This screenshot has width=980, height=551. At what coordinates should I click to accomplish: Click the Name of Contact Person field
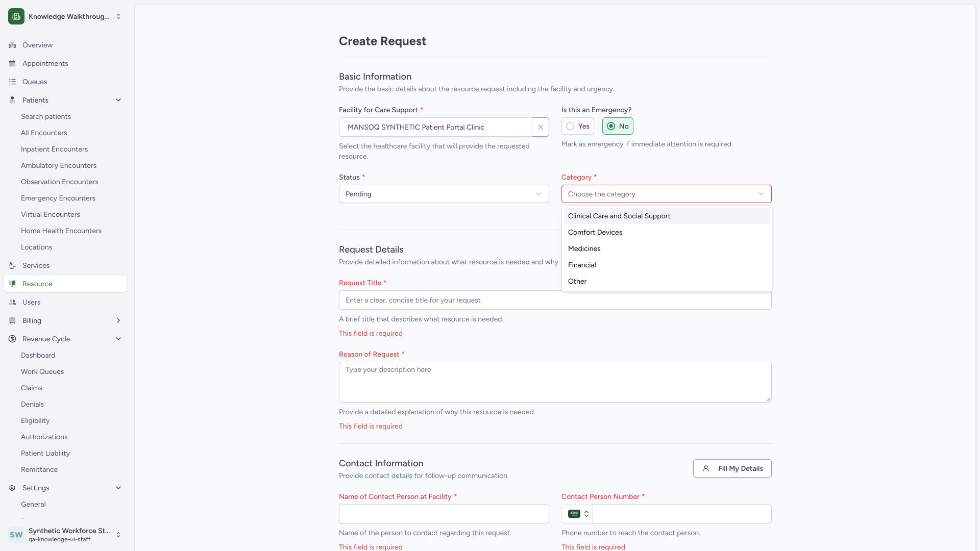pos(444,514)
